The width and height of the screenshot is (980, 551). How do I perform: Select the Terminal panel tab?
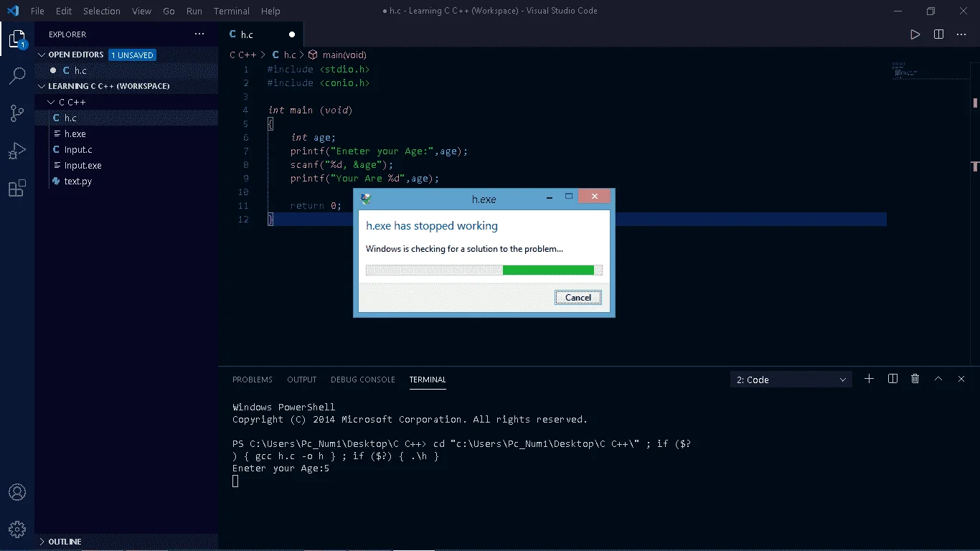pyautogui.click(x=428, y=380)
